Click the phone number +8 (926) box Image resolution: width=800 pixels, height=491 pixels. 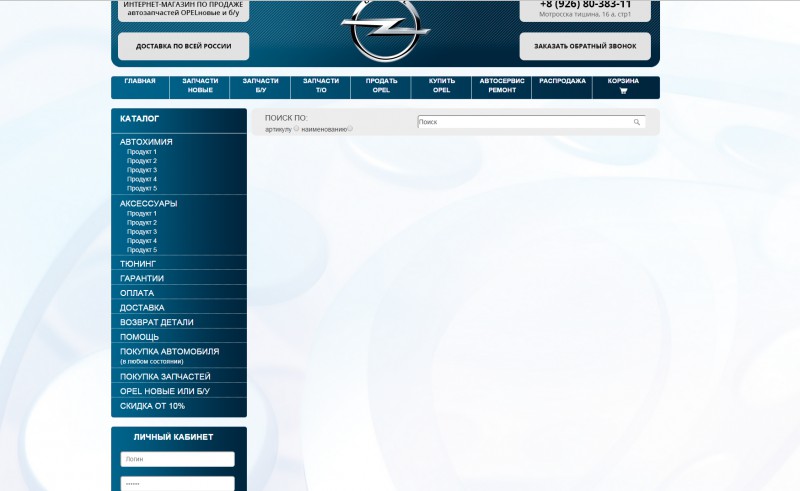[x=585, y=10]
